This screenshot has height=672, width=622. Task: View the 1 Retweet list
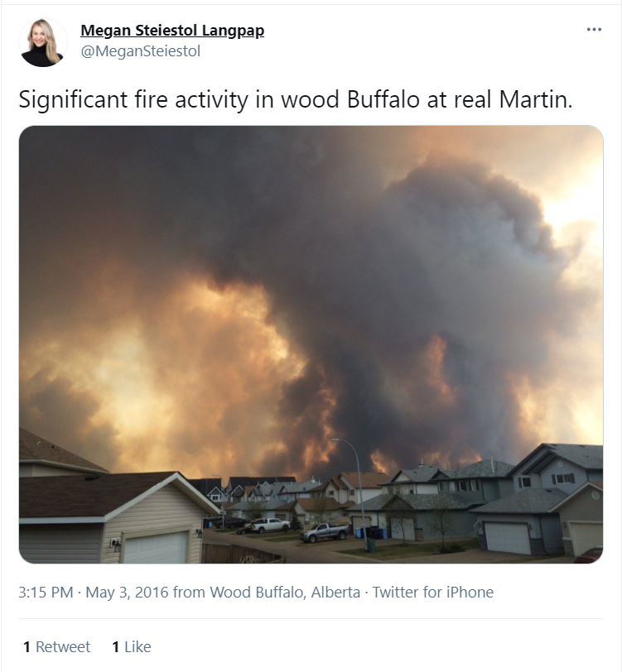(56, 646)
